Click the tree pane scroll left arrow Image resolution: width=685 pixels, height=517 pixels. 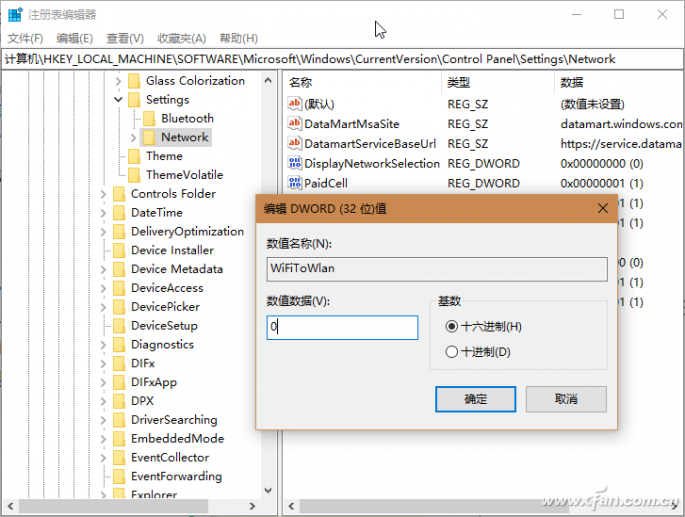[10, 506]
